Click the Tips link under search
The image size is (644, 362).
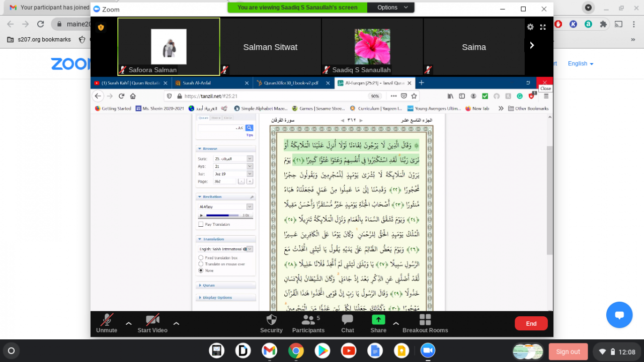pos(250,135)
